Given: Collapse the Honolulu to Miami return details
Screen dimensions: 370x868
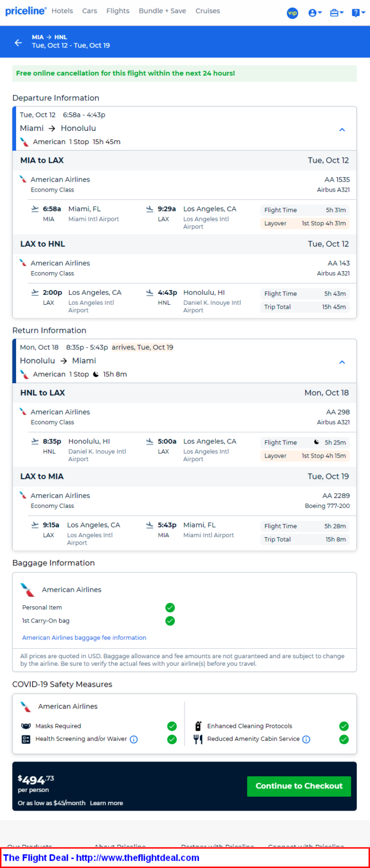Looking at the screenshot, I should 342,362.
